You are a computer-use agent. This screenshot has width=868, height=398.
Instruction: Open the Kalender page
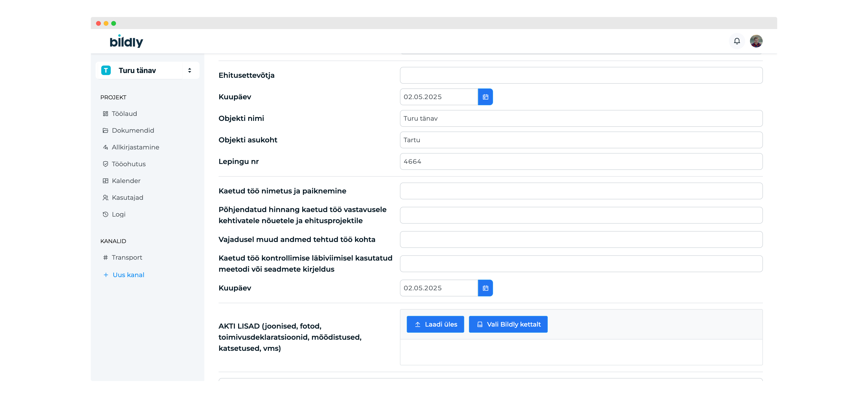pos(122,181)
